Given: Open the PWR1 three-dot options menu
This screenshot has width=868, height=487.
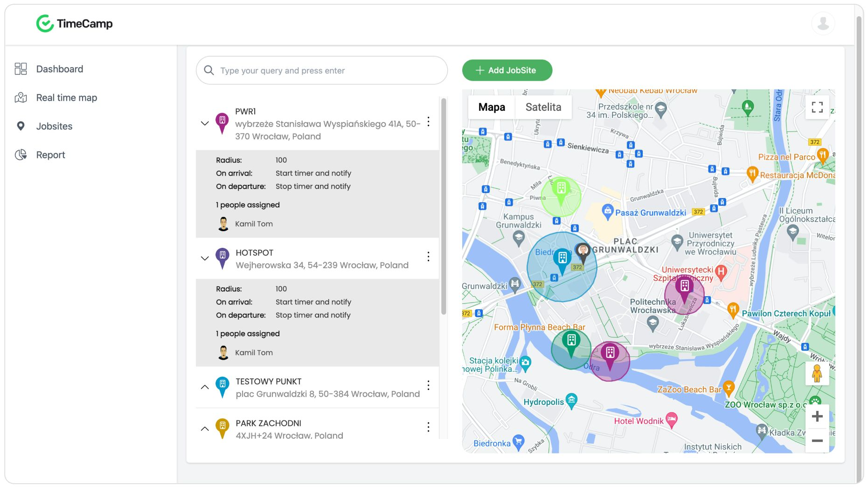Looking at the screenshot, I should 428,122.
